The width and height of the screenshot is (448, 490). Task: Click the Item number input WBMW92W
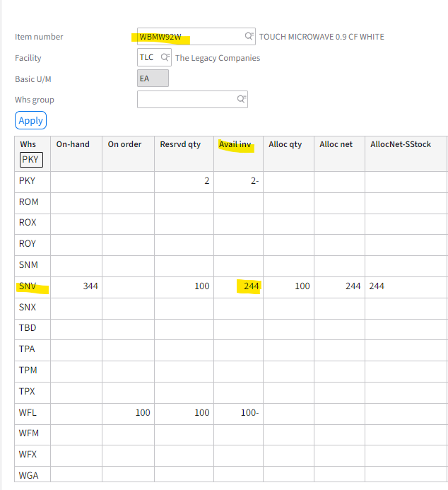tap(196, 36)
